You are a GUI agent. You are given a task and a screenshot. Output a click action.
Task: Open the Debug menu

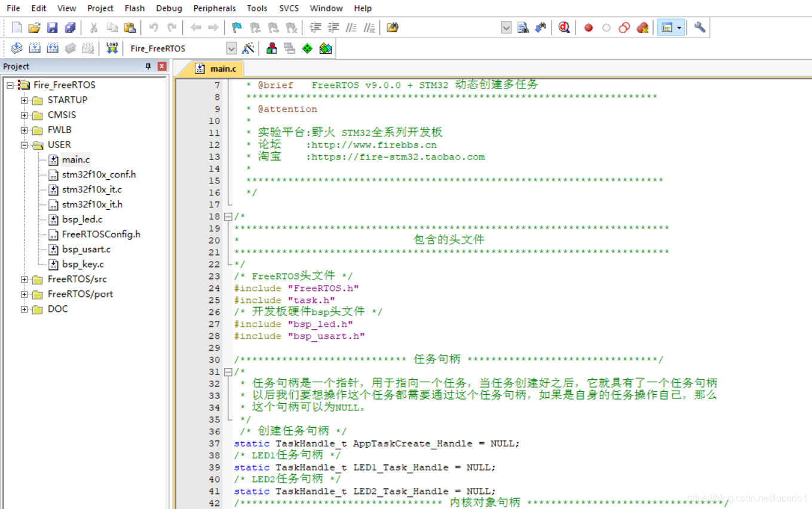(169, 8)
